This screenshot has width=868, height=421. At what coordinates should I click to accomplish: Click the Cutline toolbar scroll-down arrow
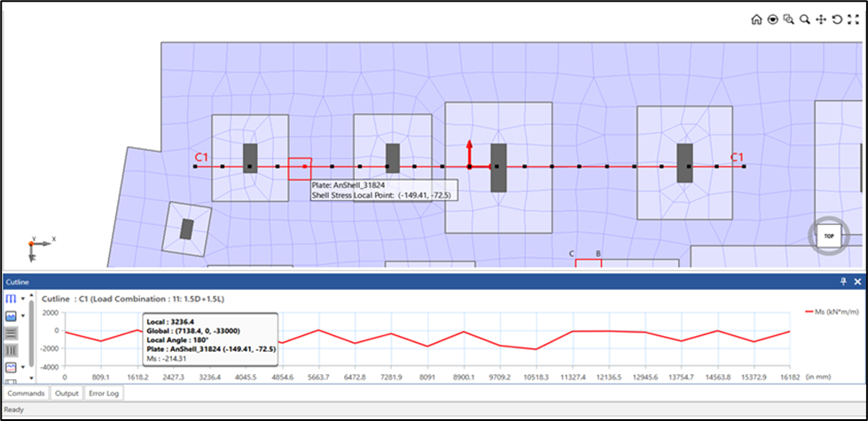[32, 378]
